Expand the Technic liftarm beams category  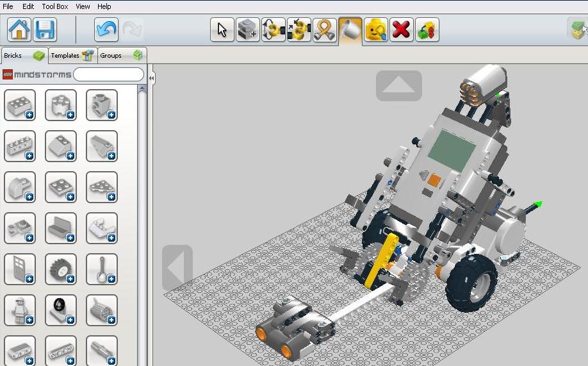click(x=20, y=351)
